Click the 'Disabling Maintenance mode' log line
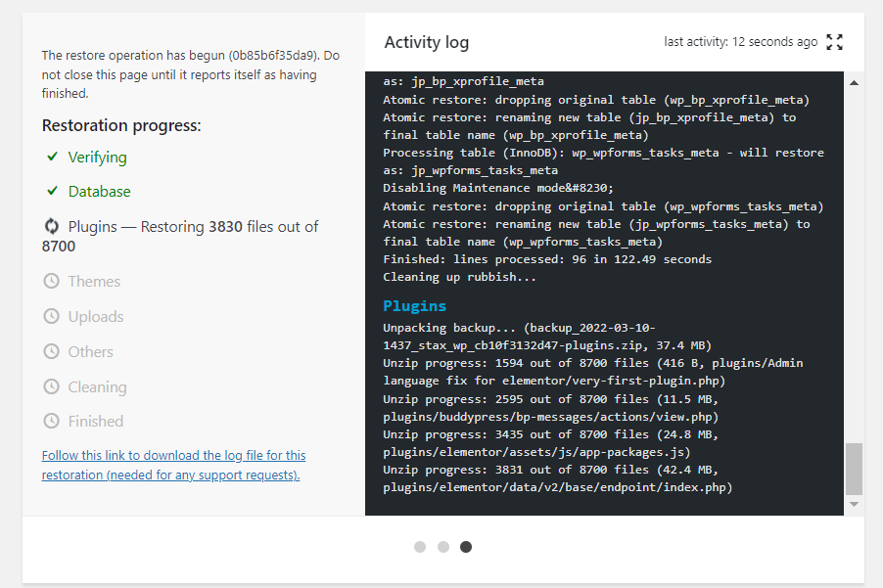Viewport: 883px width, 588px height. pos(498,188)
